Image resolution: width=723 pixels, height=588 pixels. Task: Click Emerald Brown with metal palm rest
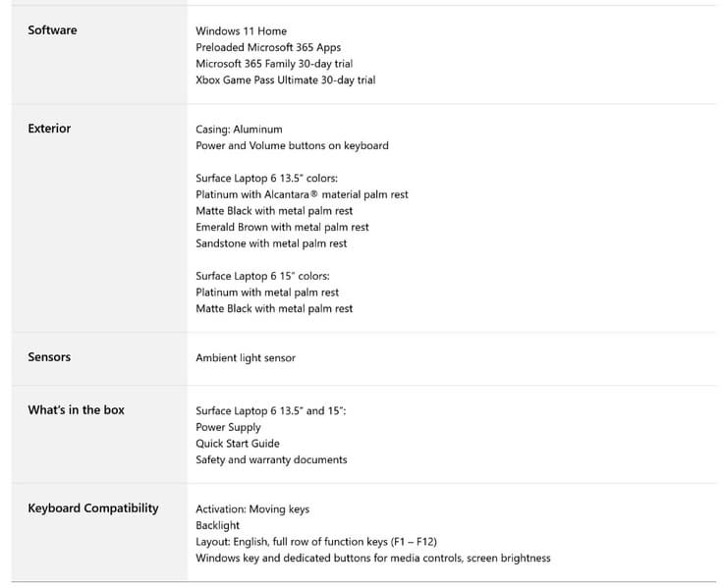[x=282, y=227]
